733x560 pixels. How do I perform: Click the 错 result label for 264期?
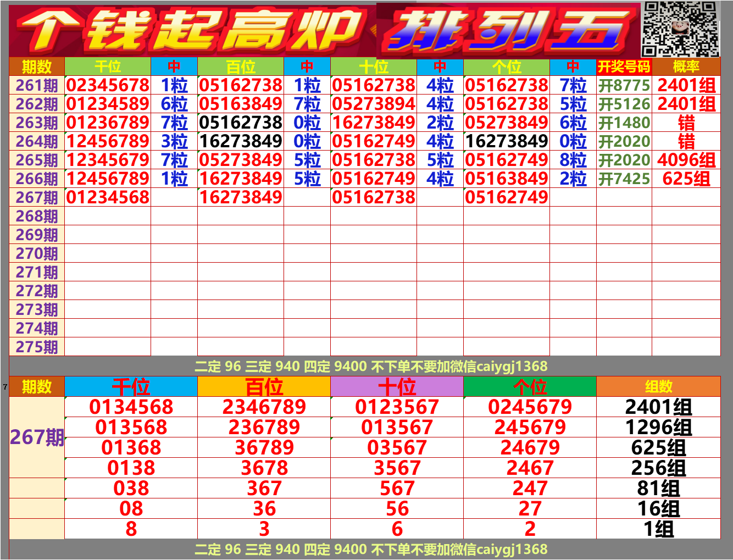tap(686, 141)
